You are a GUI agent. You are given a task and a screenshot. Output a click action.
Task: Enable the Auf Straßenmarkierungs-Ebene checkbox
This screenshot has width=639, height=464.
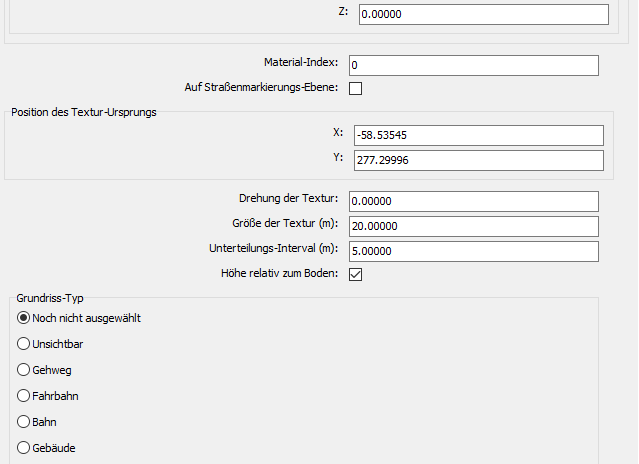click(355, 88)
